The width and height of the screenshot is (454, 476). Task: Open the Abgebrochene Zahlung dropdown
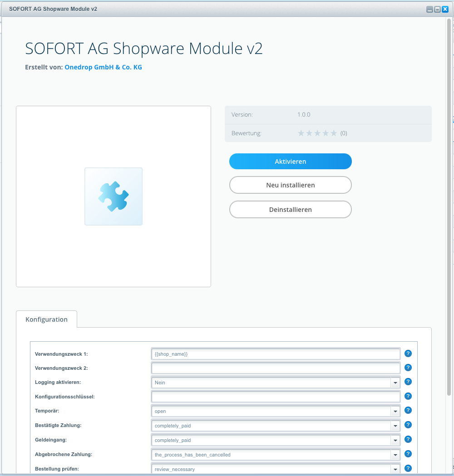(395, 455)
